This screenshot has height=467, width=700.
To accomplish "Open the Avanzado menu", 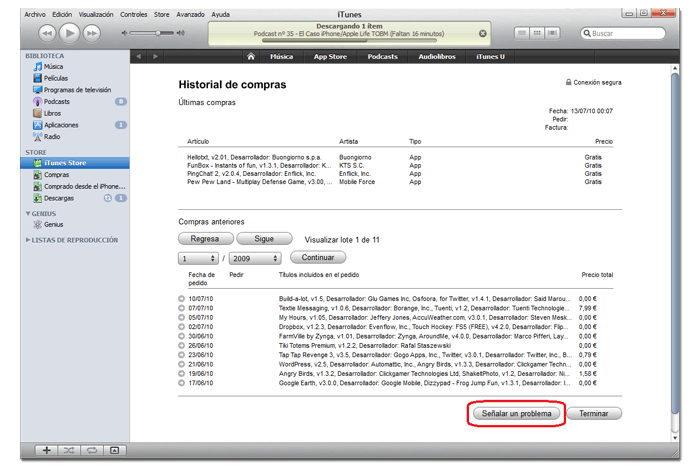I will click(191, 15).
